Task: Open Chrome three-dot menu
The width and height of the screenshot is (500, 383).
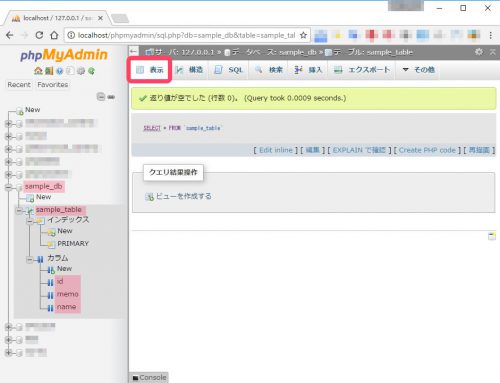Action: [x=490, y=35]
